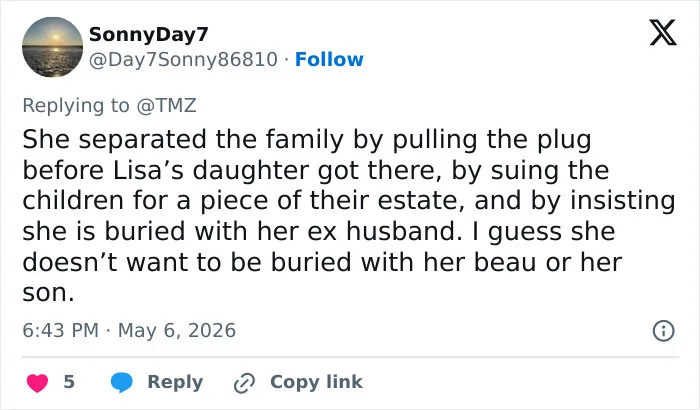Viewport: 700px width, 410px height.
Task: Follow the user via the Follow link
Action: [x=329, y=59]
